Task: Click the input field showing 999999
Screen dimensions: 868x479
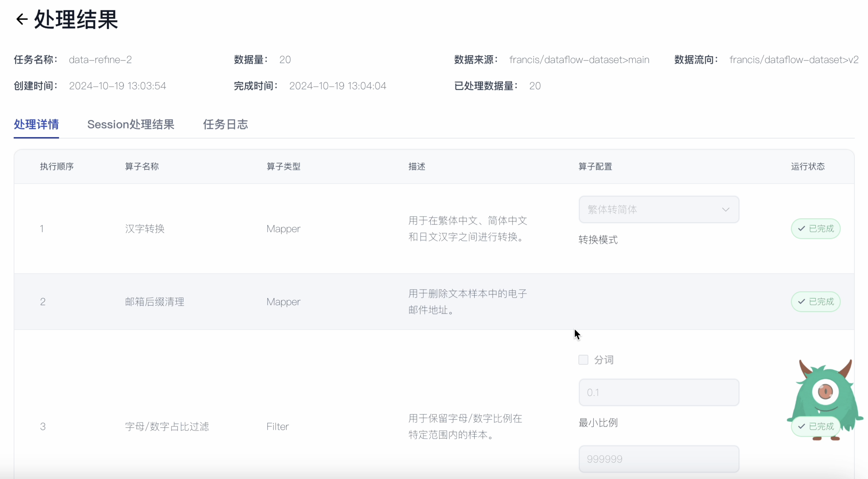Action: point(659,459)
